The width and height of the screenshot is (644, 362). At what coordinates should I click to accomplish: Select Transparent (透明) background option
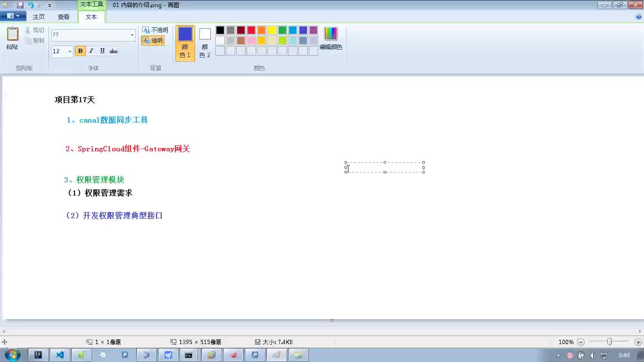pyautogui.click(x=152, y=41)
